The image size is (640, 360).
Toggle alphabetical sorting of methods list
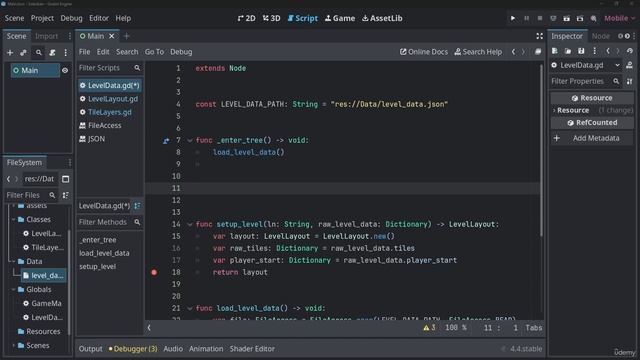[x=137, y=206]
